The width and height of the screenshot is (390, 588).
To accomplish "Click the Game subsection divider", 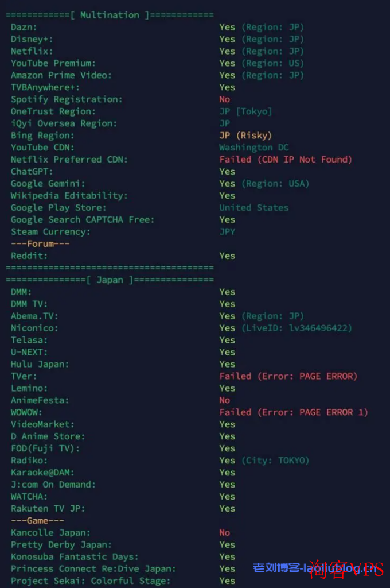I will click(x=37, y=520).
